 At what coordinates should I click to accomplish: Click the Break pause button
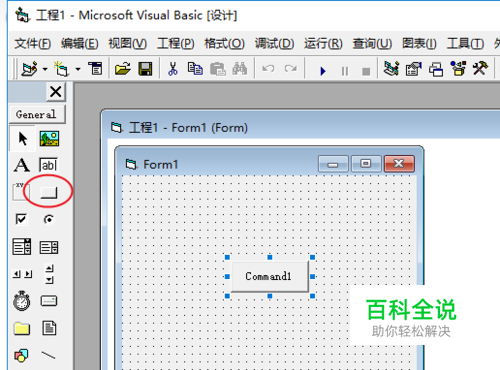(345, 71)
